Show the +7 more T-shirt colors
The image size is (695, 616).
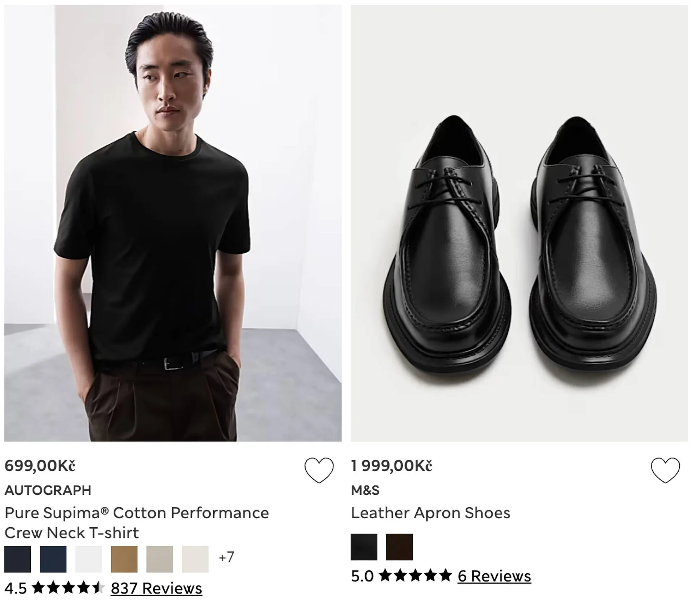[227, 557]
